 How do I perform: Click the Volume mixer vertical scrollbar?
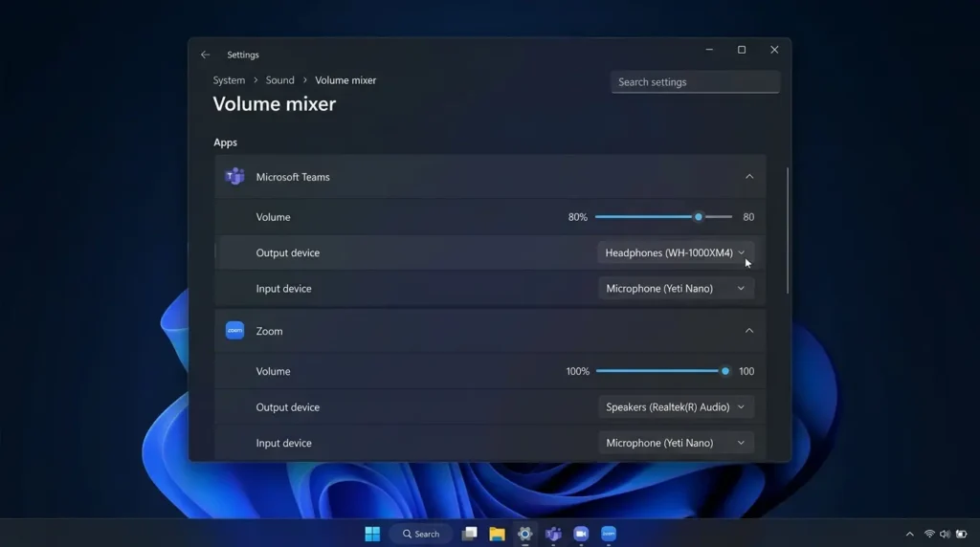(788, 230)
